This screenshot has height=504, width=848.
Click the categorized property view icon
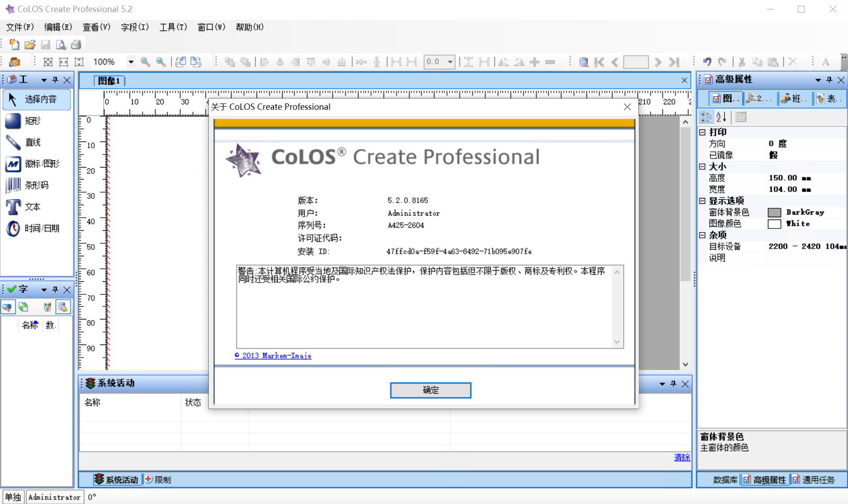706,117
